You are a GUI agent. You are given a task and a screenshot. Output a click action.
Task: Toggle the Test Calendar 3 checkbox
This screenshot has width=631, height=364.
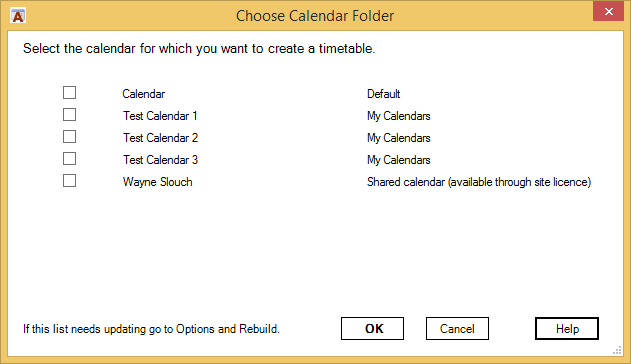pyautogui.click(x=69, y=158)
